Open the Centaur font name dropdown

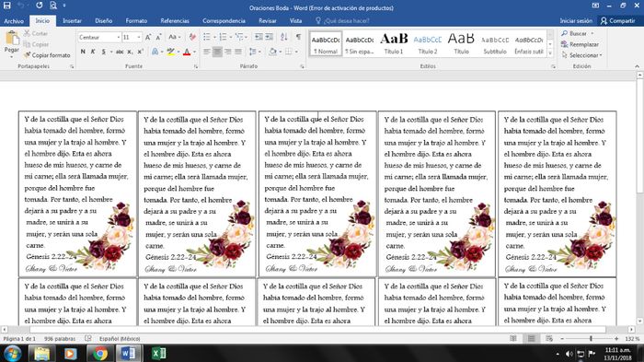(119, 37)
